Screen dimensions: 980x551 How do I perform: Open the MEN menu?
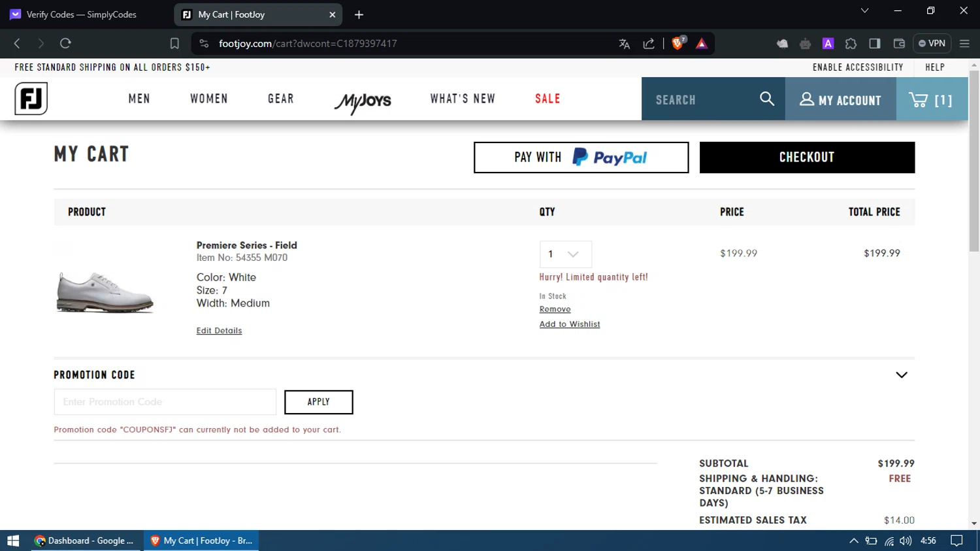click(139, 99)
